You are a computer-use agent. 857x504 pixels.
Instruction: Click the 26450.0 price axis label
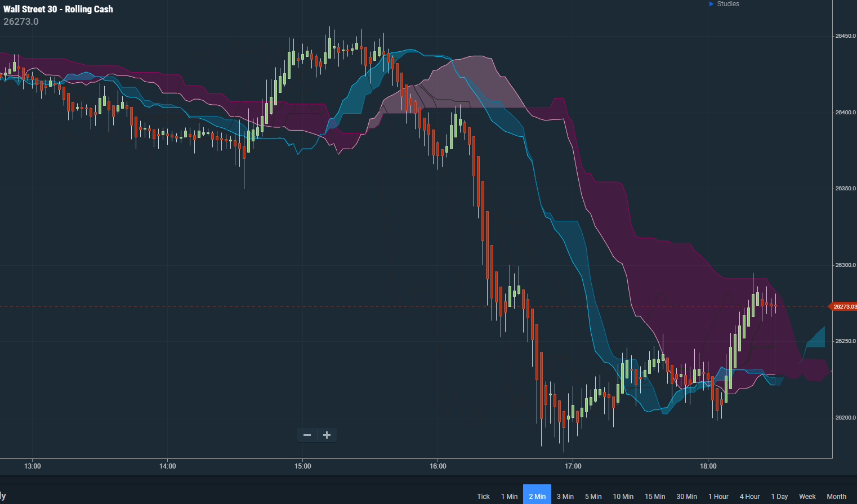tap(845, 36)
